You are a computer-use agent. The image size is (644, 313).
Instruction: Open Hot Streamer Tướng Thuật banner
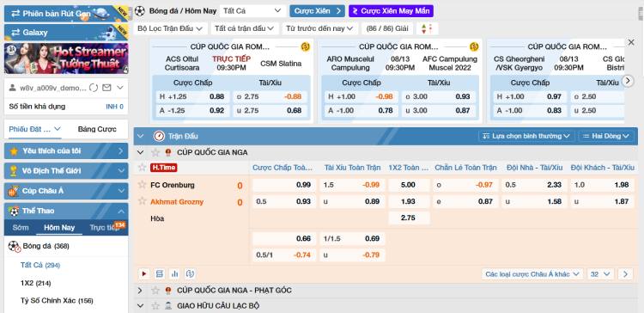coord(66,58)
